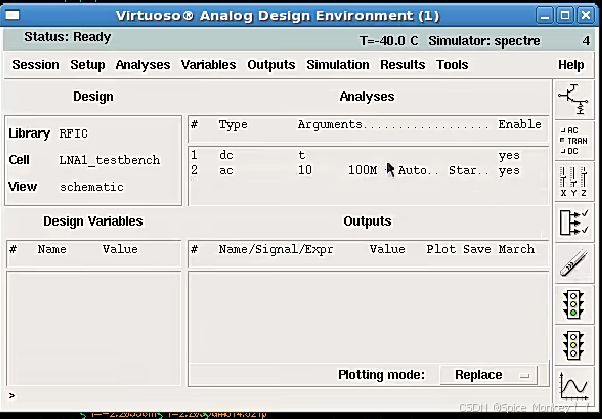This screenshot has width=602, height=419.
Task: Click the cell name LNA1_testbench
Action: click(x=110, y=160)
